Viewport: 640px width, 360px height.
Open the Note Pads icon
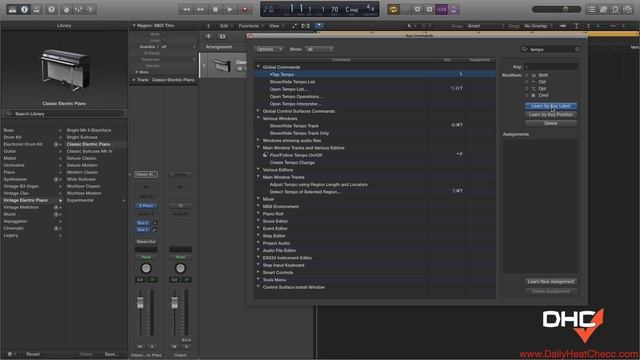(x=603, y=9)
